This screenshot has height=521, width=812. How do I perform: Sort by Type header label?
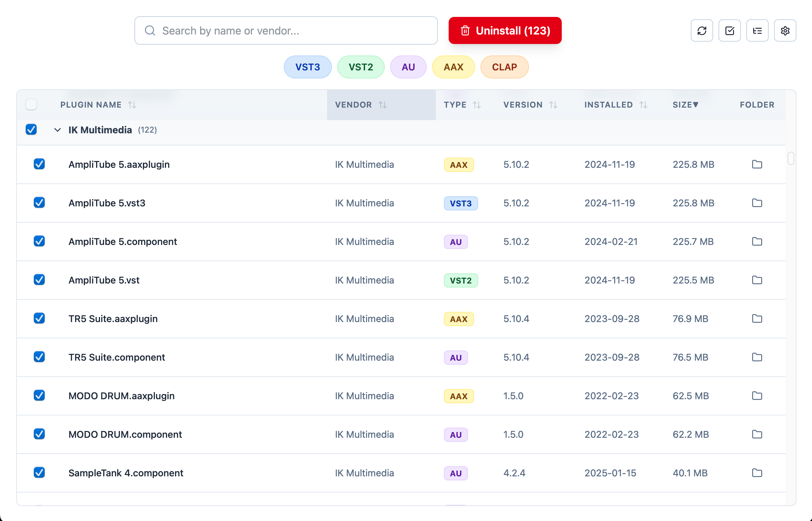455,105
